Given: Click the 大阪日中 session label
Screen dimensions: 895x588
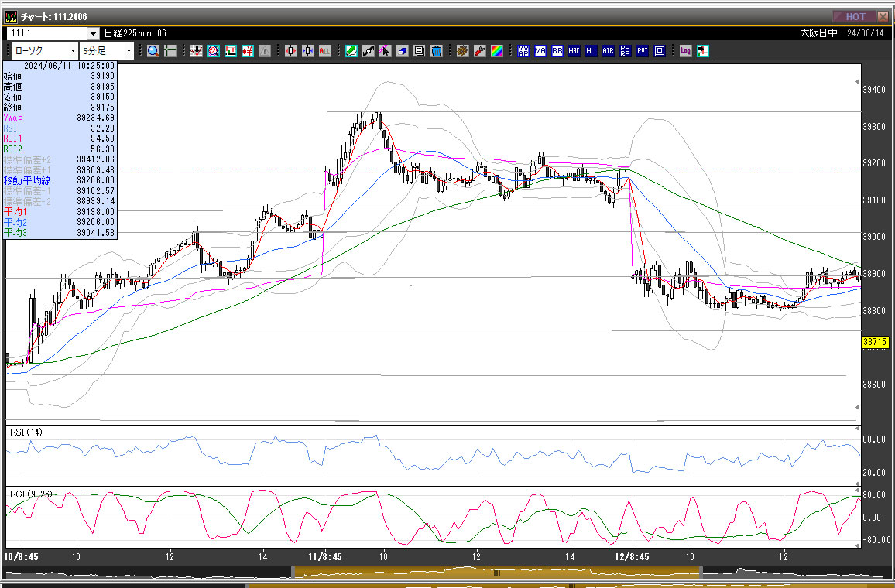Looking at the screenshot, I should [818, 33].
